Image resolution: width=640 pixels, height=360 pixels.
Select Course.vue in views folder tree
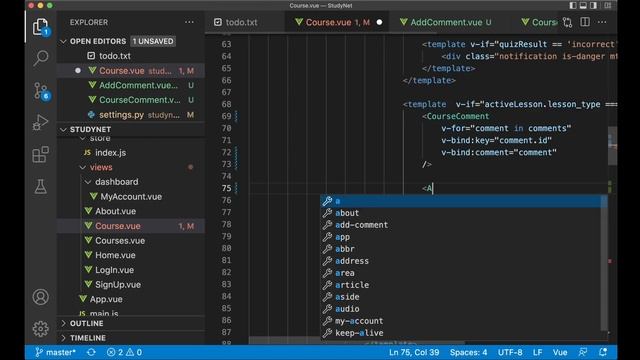pos(131,226)
